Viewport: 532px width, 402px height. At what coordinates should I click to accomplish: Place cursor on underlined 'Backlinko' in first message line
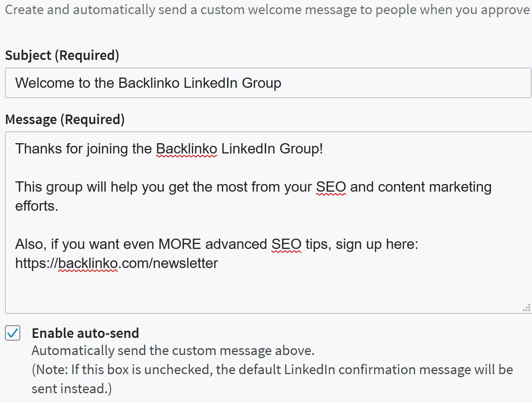(x=187, y=149)
